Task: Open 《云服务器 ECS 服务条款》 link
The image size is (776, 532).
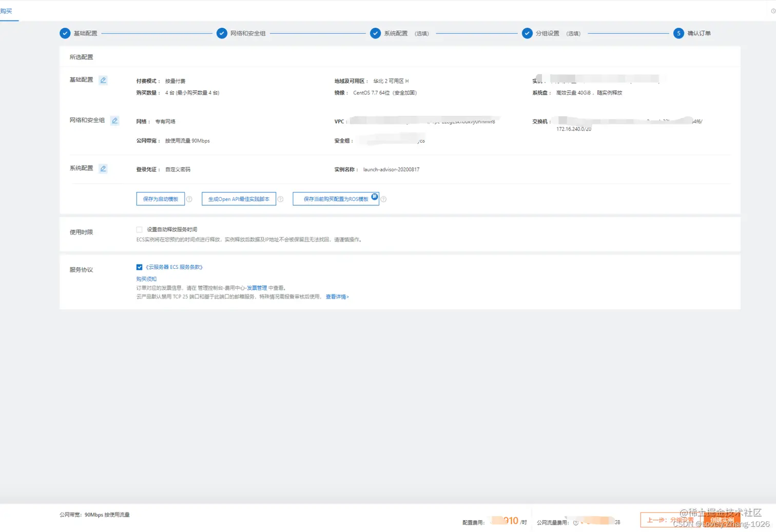Action: (x=174, y=267)
